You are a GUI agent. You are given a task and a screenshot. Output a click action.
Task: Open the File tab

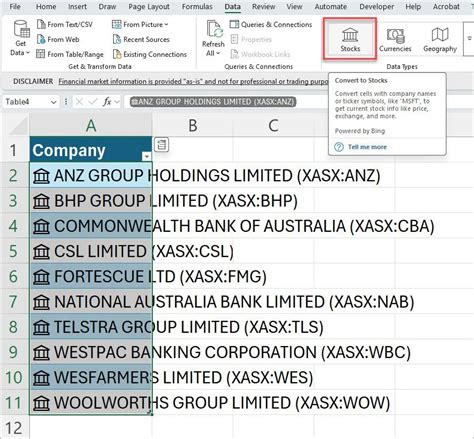[15, 6]
